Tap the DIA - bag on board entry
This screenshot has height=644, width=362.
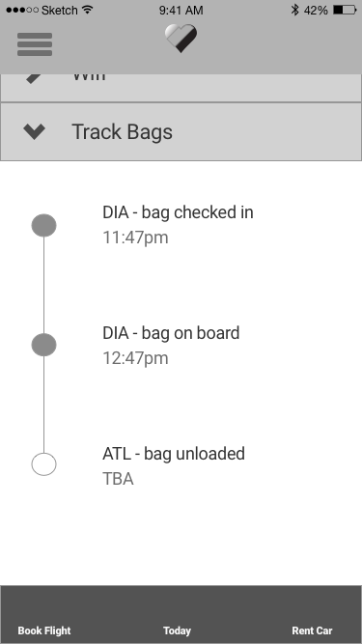tap(171, 345)
